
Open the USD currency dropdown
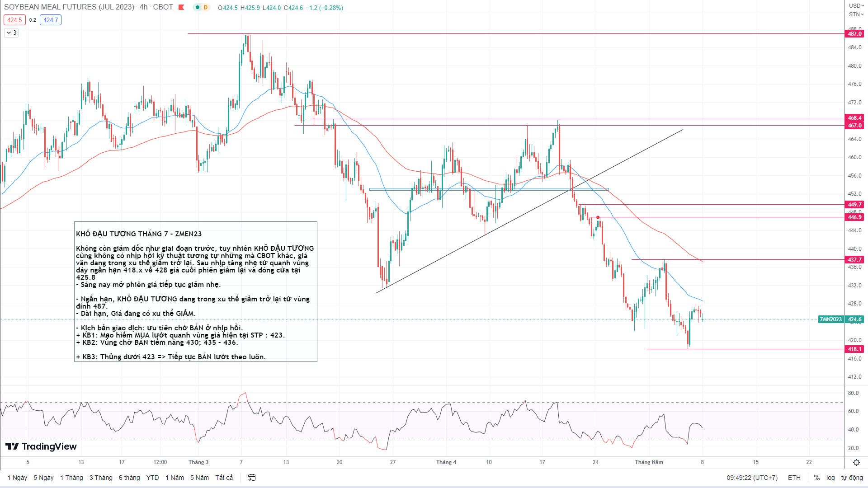(x=856, y=5)
